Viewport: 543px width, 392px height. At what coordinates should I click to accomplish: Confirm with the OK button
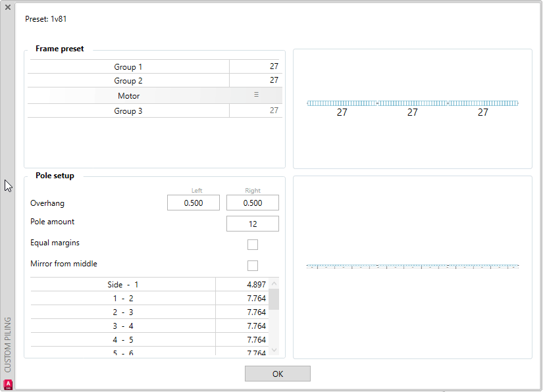tap(277, 374)
